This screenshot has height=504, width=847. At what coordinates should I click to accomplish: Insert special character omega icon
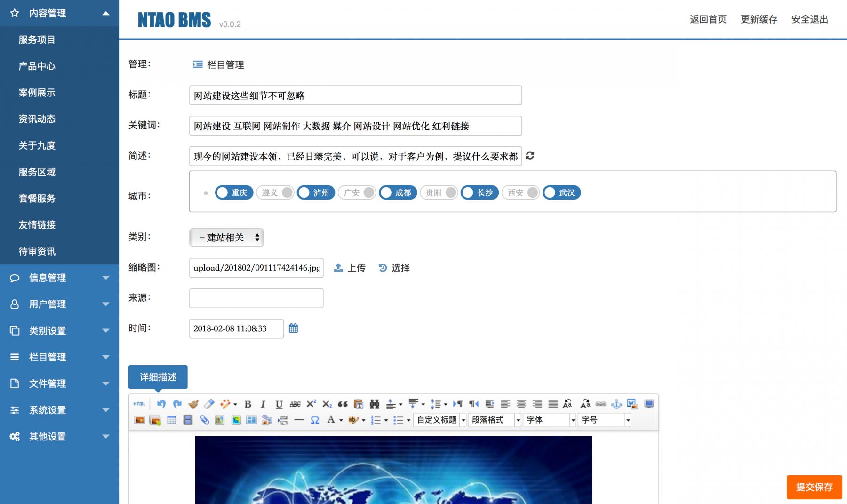[315, 420]
